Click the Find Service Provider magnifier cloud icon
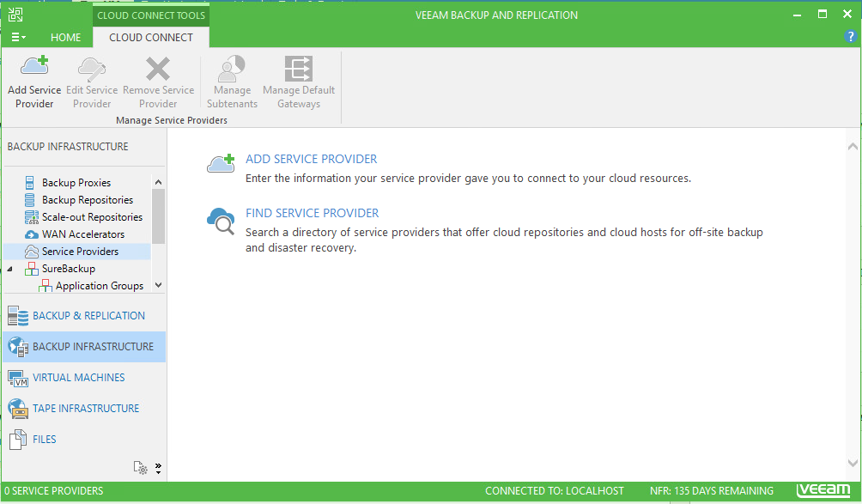The width and height of the screenshot is (862, 504). (221, 221)
